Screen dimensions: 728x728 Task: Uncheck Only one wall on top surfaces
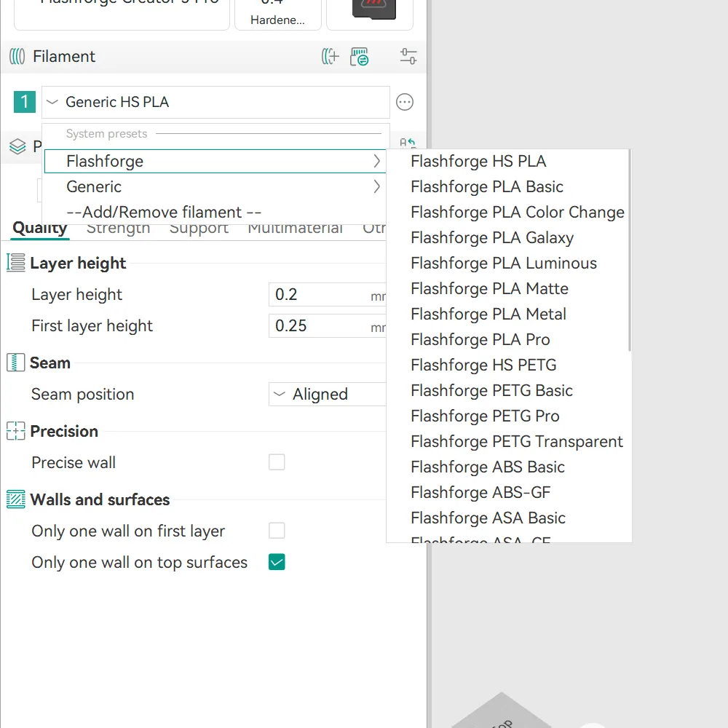[x=277, y=562]
